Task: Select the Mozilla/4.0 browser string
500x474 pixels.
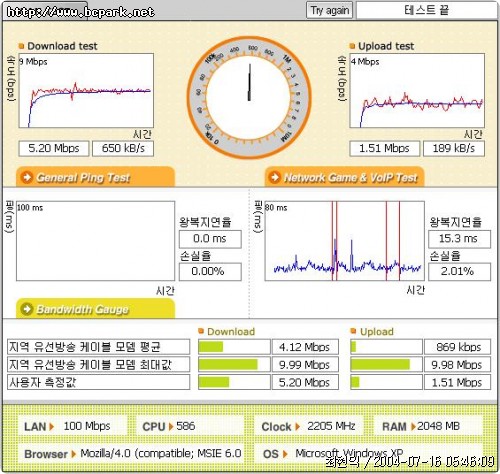Action: tap(161, 454)
